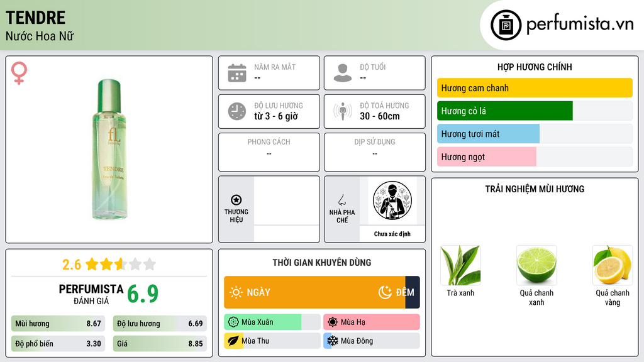This screenshot has width=644, height=362.
Task: Click the Hương ngọt pink bar
Action: (x=487, y=156)
